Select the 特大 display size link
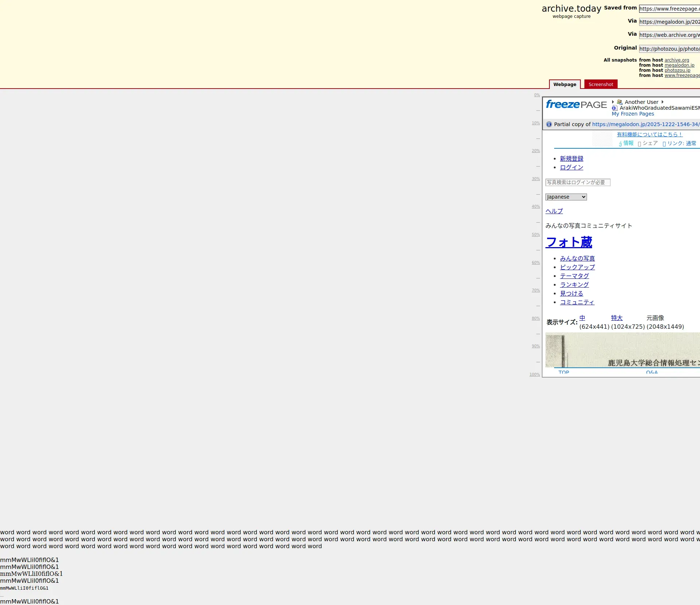The width and height of the screenshot is (700, 605). point(617,318)
